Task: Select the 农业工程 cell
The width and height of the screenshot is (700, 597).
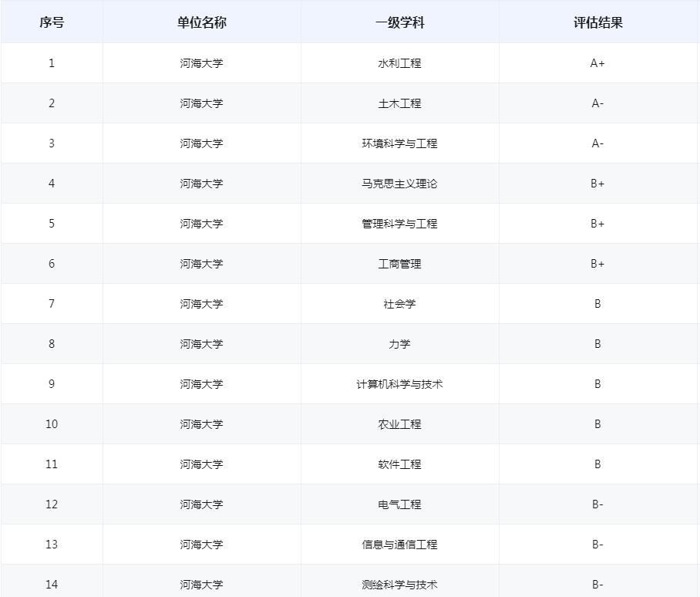Action: (x=399, y=423)
